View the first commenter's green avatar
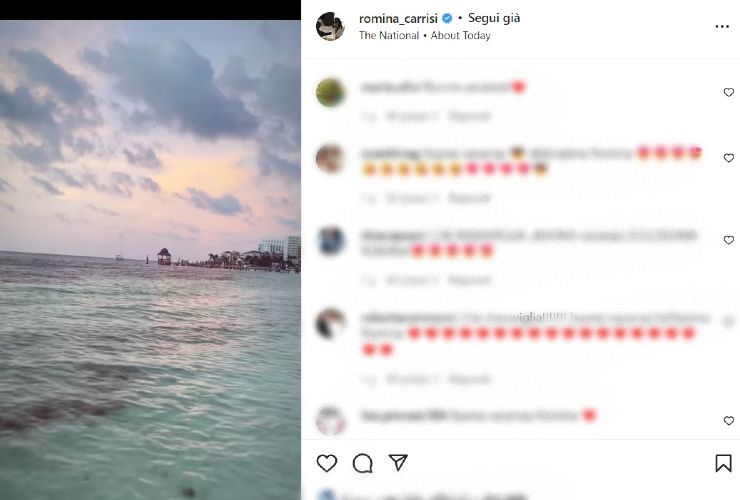The width and height of the screenshot is (740, 500). pos(330,92)
